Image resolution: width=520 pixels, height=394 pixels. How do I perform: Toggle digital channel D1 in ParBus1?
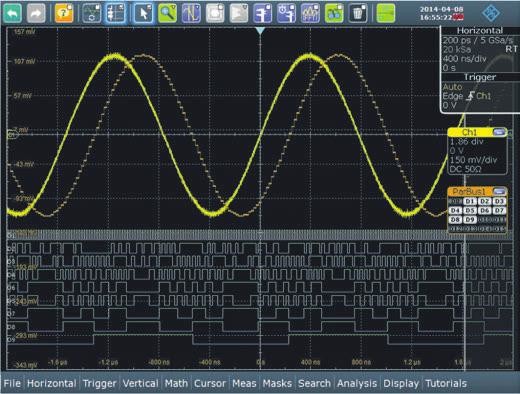470,201
